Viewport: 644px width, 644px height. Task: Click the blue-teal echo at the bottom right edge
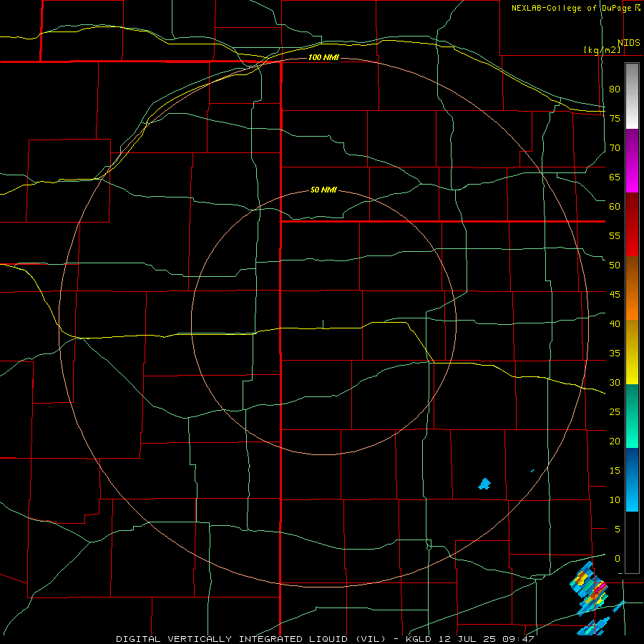pos(594,627)
